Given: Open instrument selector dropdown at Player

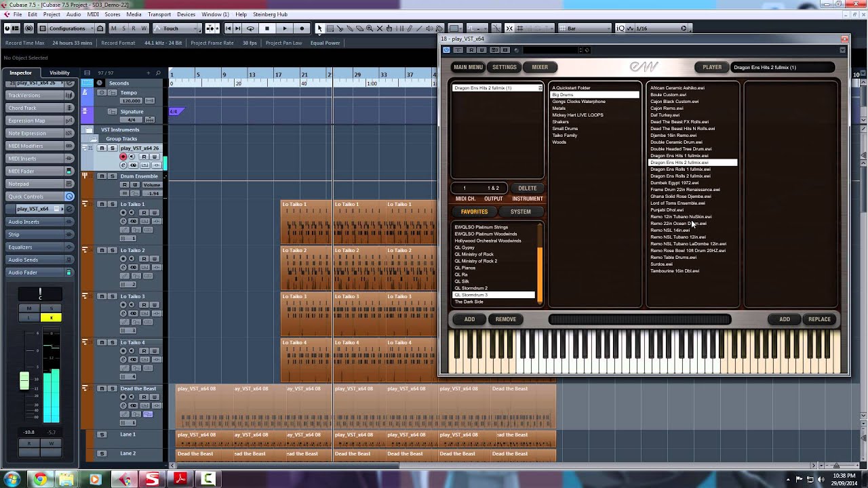Looking at the screenshot, I should point(783,67).
